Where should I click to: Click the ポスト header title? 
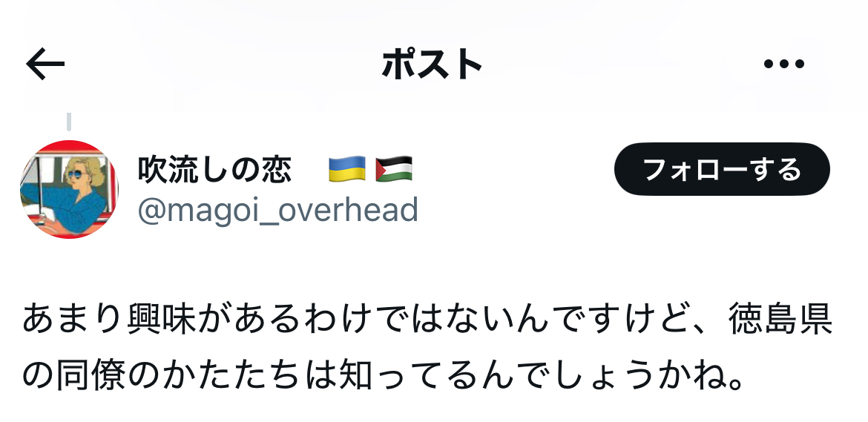432,65
